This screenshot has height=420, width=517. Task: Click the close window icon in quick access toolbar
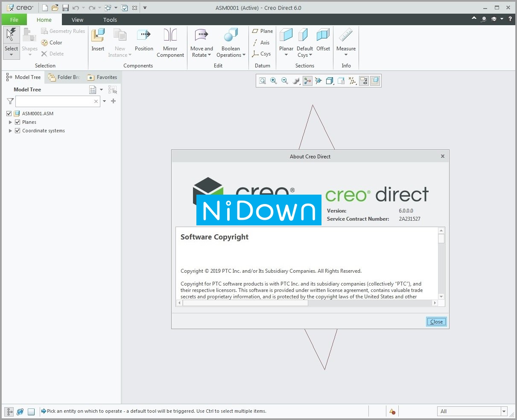coord(135,8)
